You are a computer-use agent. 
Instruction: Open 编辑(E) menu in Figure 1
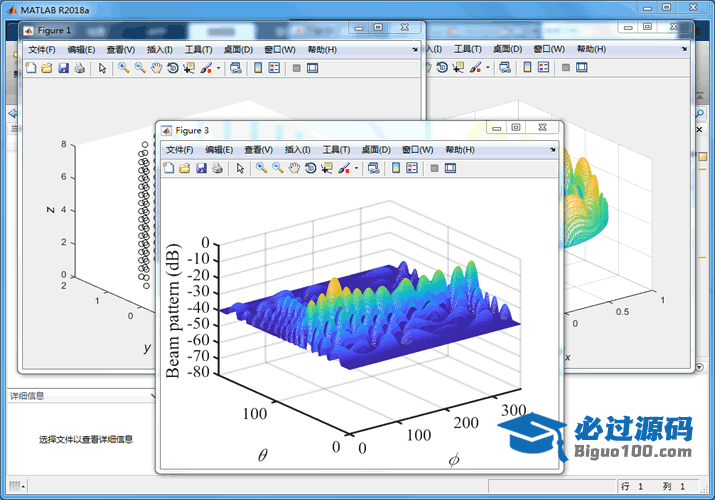click(81, 50)
